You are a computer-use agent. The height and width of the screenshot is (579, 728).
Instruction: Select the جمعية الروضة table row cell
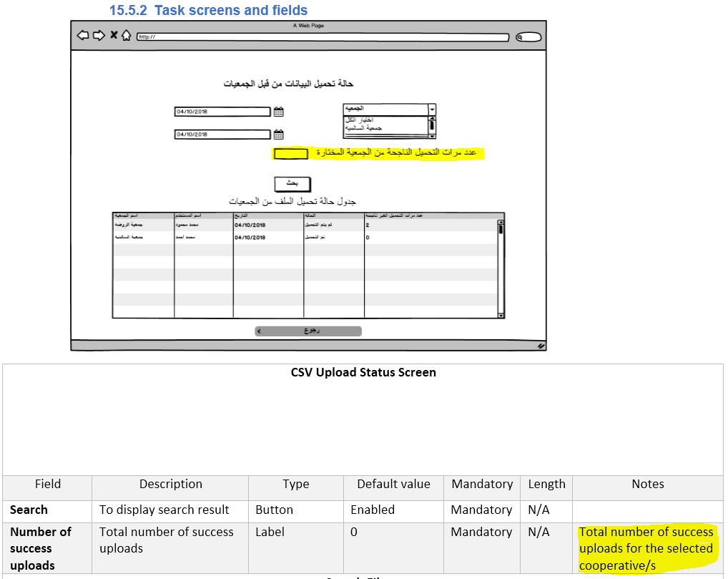pyautogui.click(x=143, y=225)
